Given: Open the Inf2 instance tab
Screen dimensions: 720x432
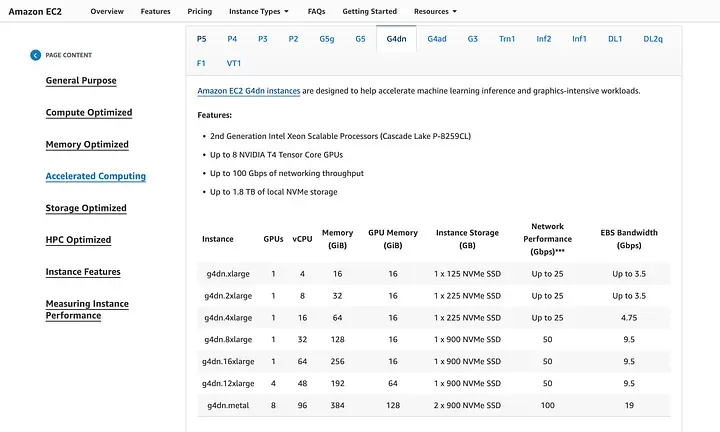Looking at the screenshot, I should [x=544, y=39].
